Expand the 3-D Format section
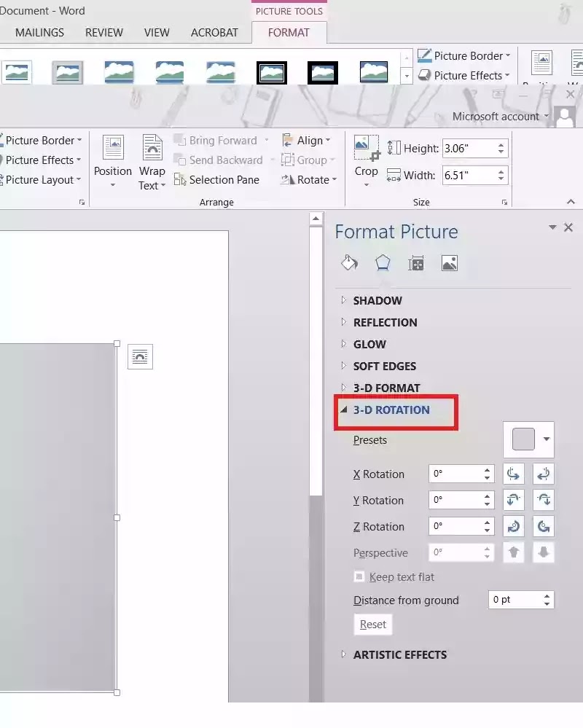583x728 pixels. tap(343, 387)
